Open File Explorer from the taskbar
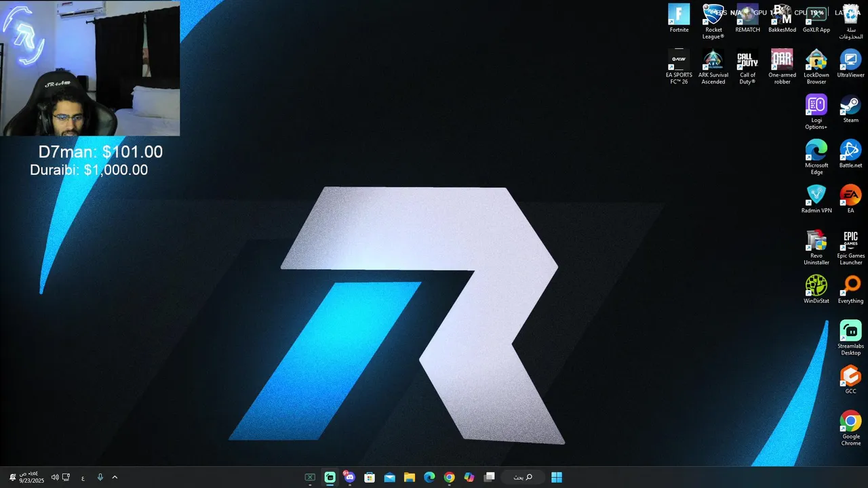Screen dimensions: 868x488 tap(410, 477)
